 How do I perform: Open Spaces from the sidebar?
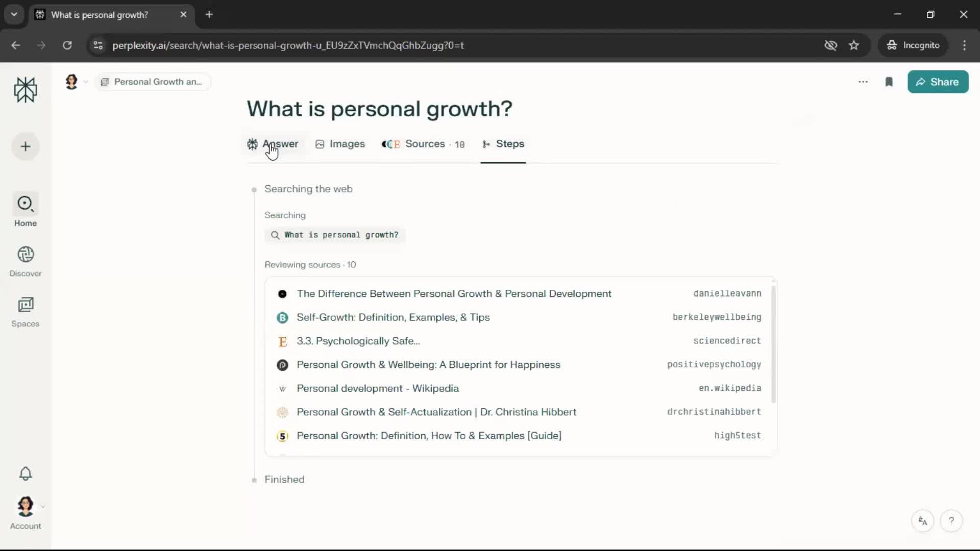pos(26,311)
